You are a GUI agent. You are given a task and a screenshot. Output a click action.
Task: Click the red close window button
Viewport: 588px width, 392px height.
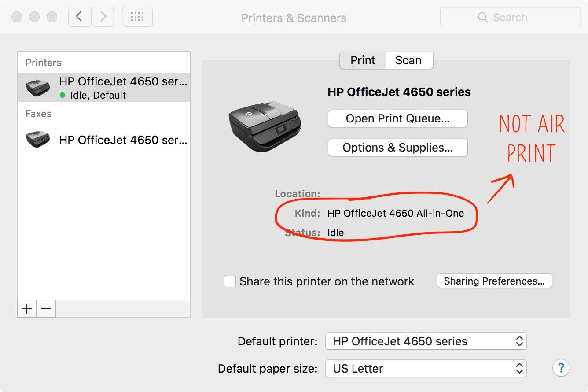pos(17,17)
